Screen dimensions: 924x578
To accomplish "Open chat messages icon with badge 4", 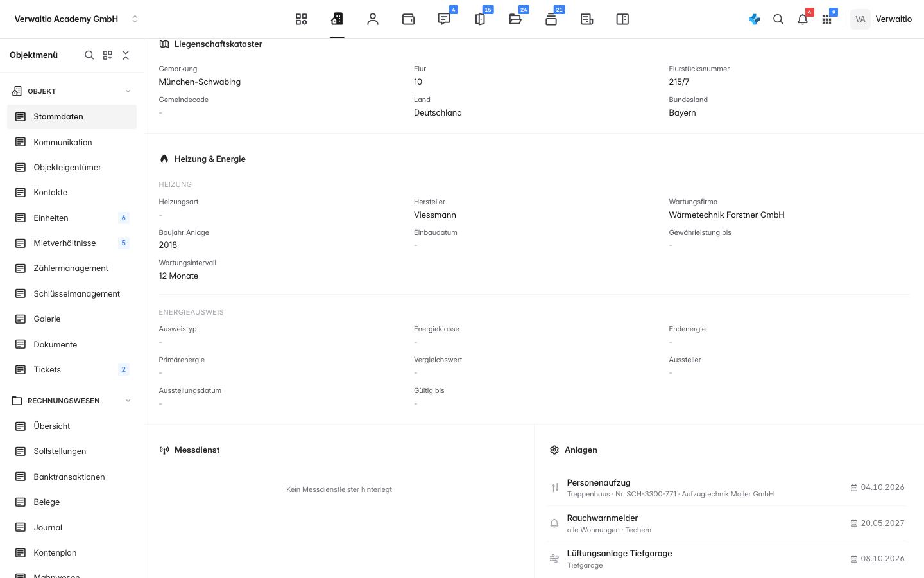I will [x=444, y=19].
